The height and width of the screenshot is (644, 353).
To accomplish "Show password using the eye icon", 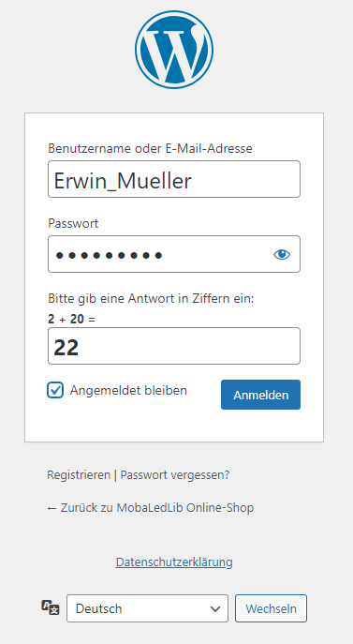I will pyautogui.click(x=282, y=255).
